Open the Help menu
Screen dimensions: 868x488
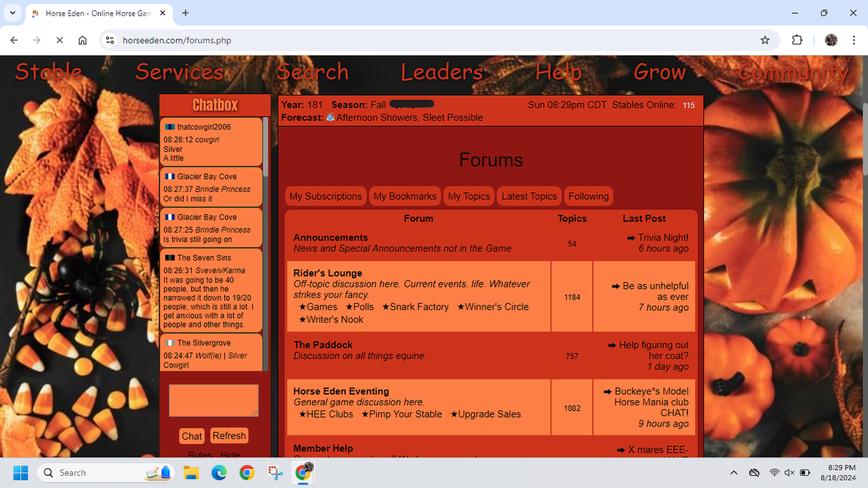tap(559, 72)
